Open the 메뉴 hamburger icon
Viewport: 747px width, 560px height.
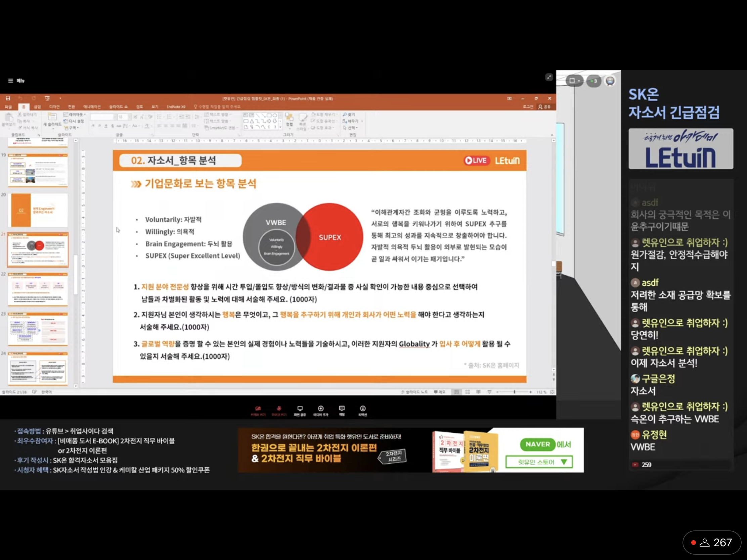(10, 81)
